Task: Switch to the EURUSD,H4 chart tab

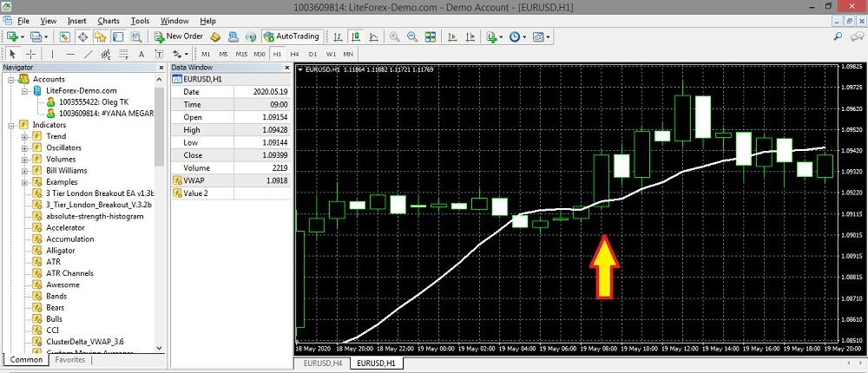Action: pos(323,363)
